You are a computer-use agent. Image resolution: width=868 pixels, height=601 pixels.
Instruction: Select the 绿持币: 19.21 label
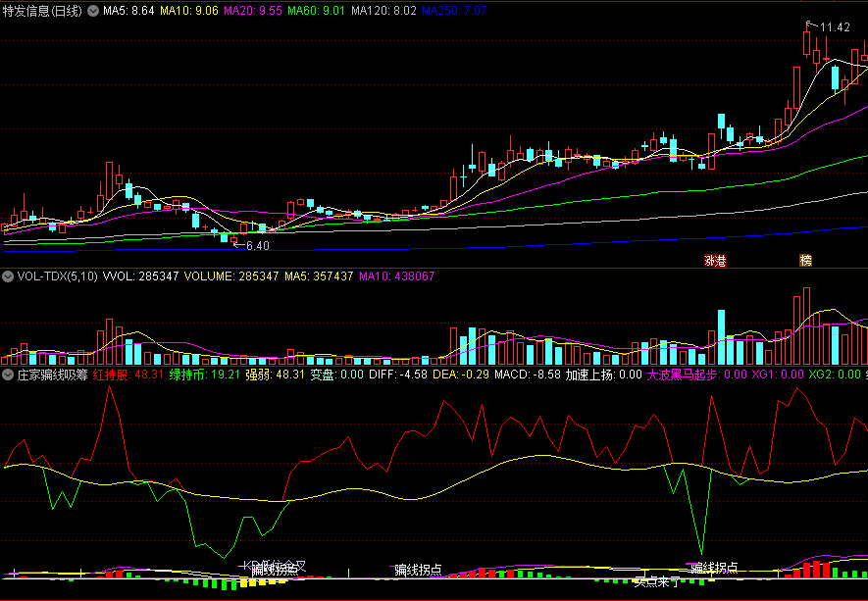204,375
